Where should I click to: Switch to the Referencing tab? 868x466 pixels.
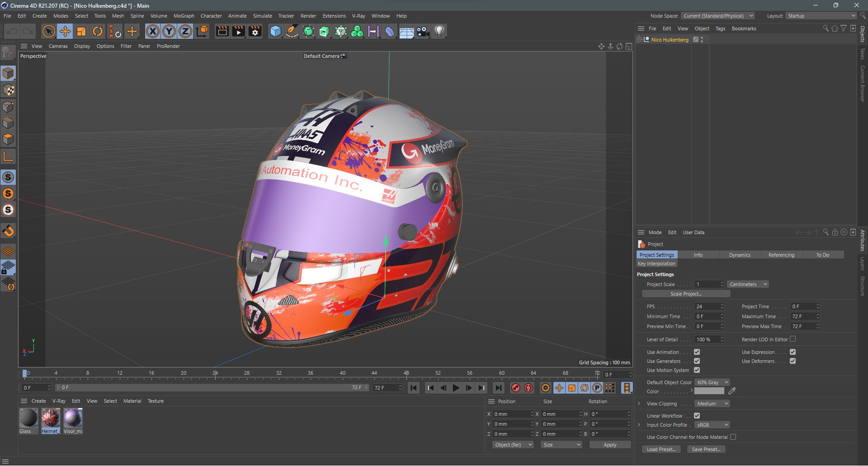(781, 255)
